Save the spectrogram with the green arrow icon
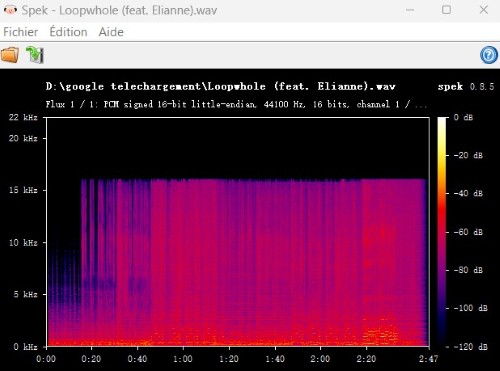The width and height of the screenshot is (500, 371). coord(35,55)
